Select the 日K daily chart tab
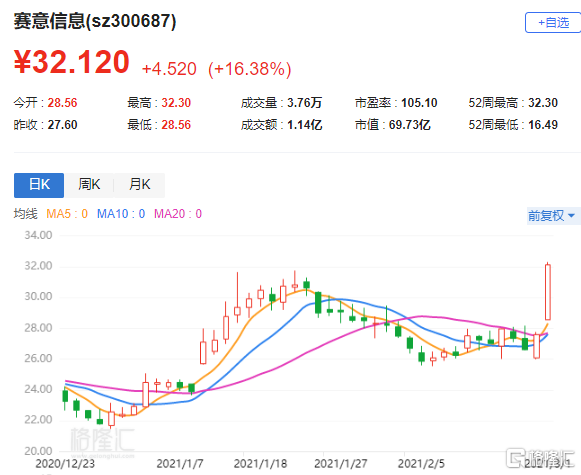Image resolution: width=581 pixels, height=475 pixels. (39, 185)
